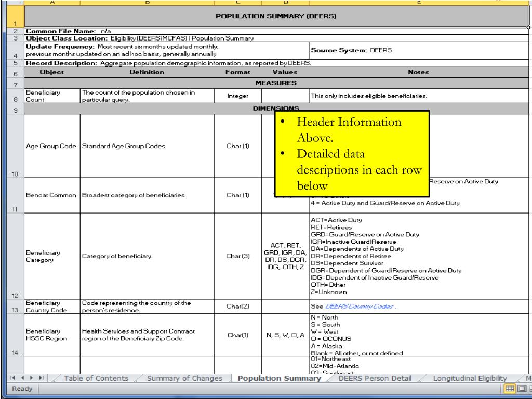Screen dimensions: 532x399
Task: Select the Population Summary sheet tab
Action: [279, 378]
